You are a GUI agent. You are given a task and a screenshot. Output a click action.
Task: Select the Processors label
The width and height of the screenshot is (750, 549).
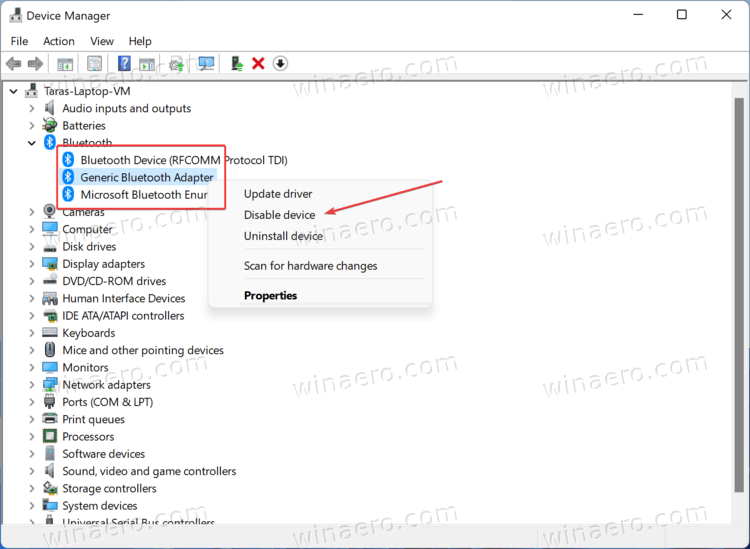click(x=88, y=436)
